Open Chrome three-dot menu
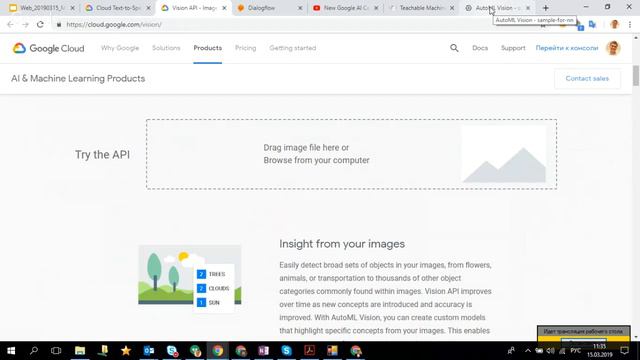640x360 pixels. pyautogui.click(x=630, y=24)
